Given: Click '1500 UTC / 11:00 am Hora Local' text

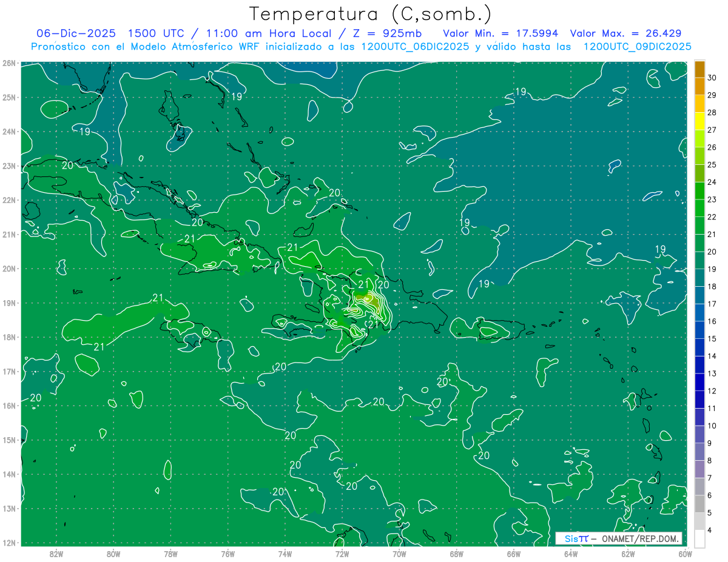Looking at the screenshot, I should (231, 33).
